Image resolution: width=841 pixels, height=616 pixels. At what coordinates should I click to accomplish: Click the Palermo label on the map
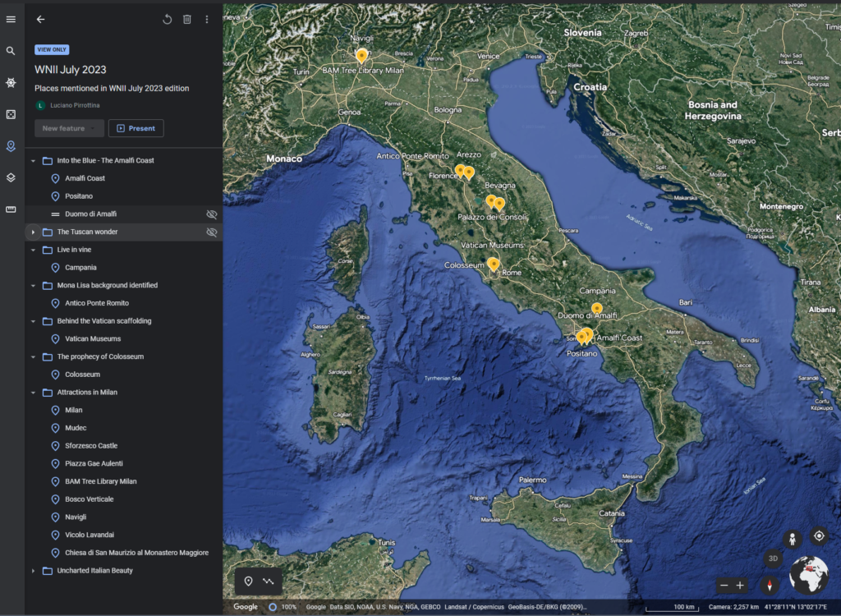pos(532,480)
